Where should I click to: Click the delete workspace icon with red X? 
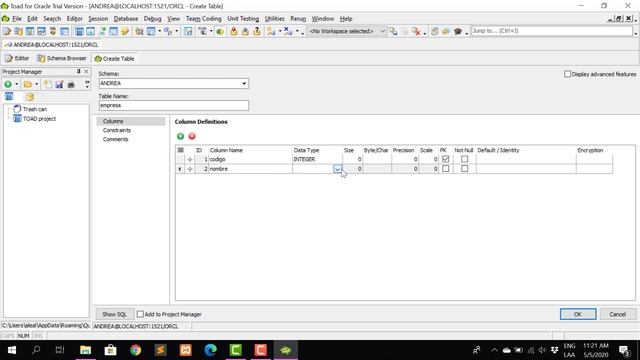[x=416, y=31]
